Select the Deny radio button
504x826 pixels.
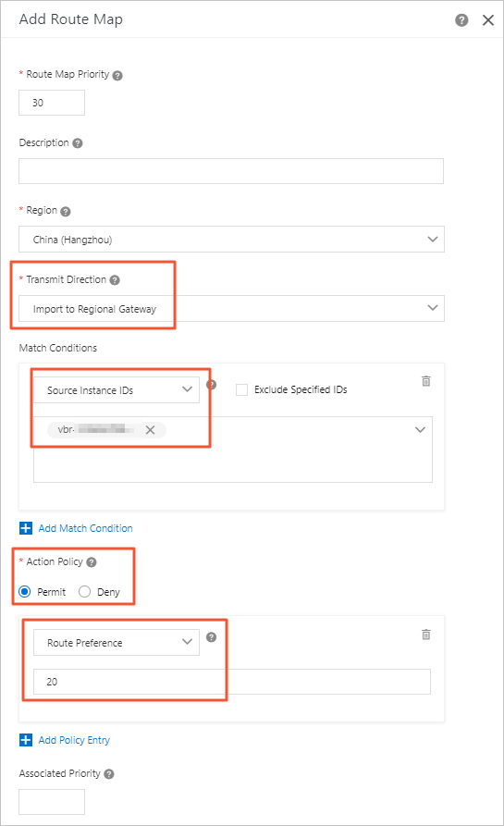tap(84, 592)
